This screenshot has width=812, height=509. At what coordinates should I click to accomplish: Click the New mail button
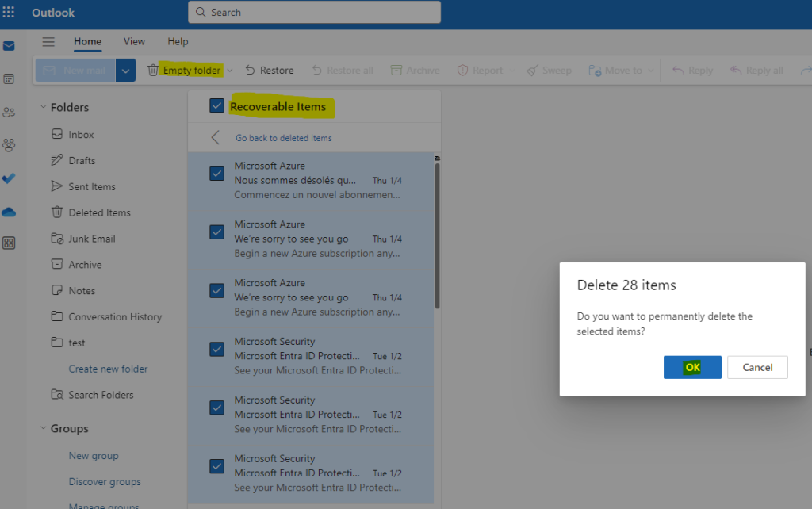pyautogui.click(x=75, y=70)
